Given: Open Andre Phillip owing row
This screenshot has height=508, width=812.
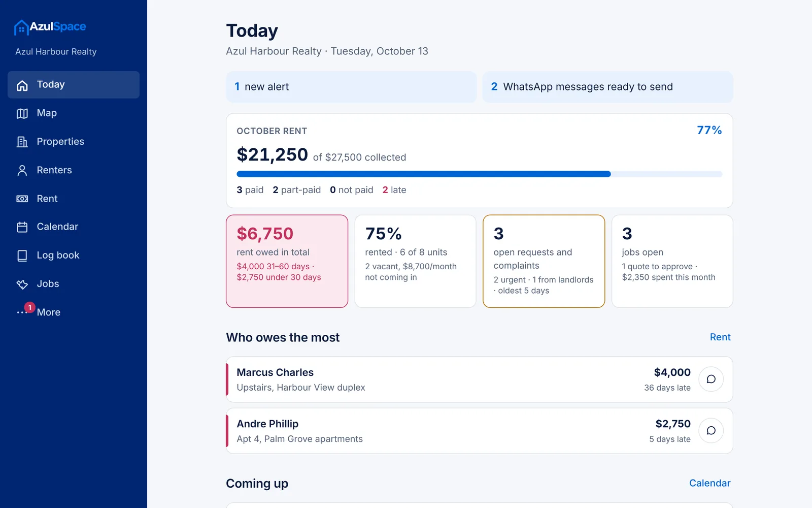Looking at the screenshot, I should point(480,431).
